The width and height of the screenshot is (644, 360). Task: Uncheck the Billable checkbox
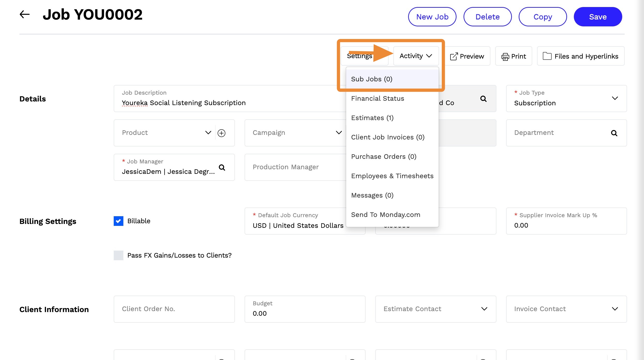click(119, 221)
